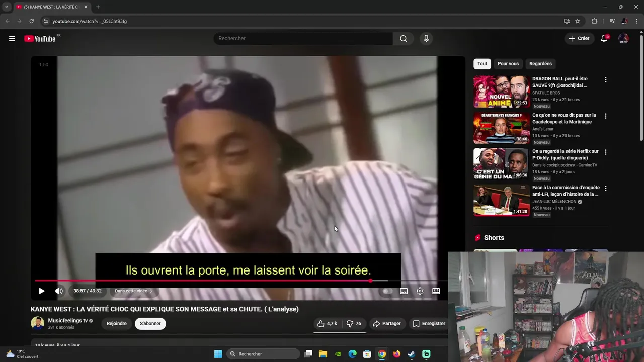The image size is (644, 362).
Task: Start voice search with the microphone
Action: click(426, 38)
